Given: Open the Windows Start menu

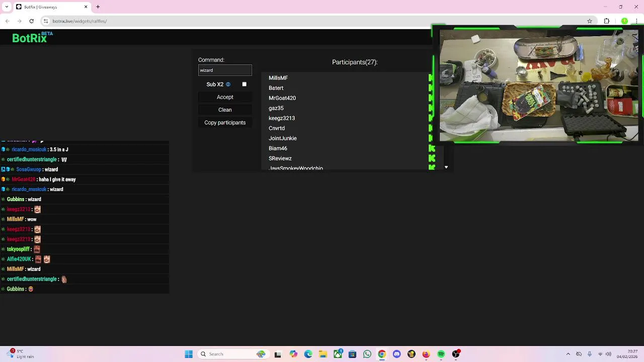Looking at the screenshot, I should [189, 354].
